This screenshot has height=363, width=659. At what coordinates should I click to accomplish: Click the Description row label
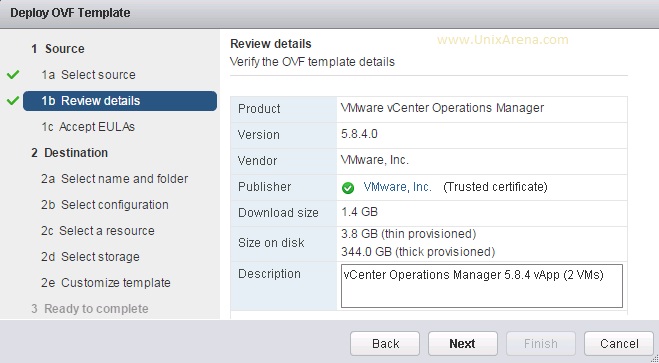point(269,274)
